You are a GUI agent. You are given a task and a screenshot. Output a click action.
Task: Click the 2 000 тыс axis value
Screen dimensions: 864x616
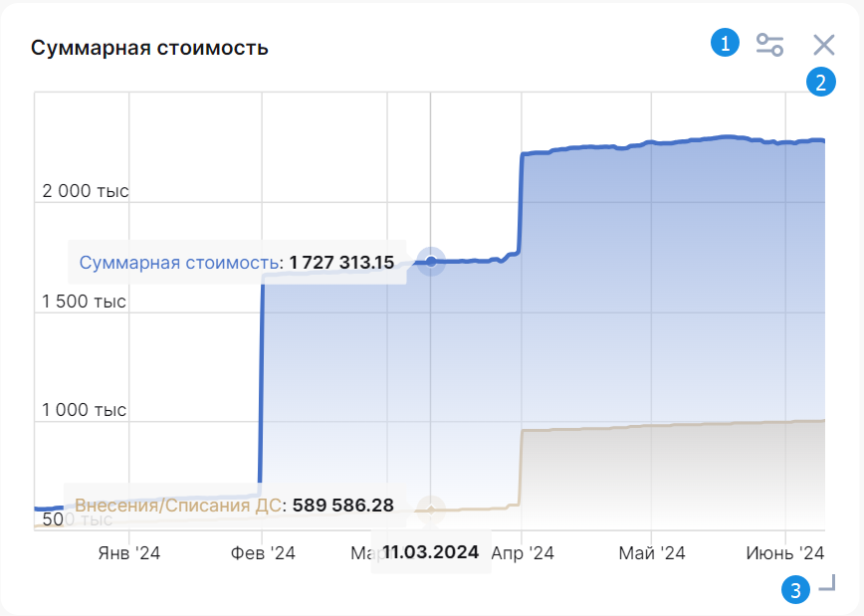click(86, 191)
